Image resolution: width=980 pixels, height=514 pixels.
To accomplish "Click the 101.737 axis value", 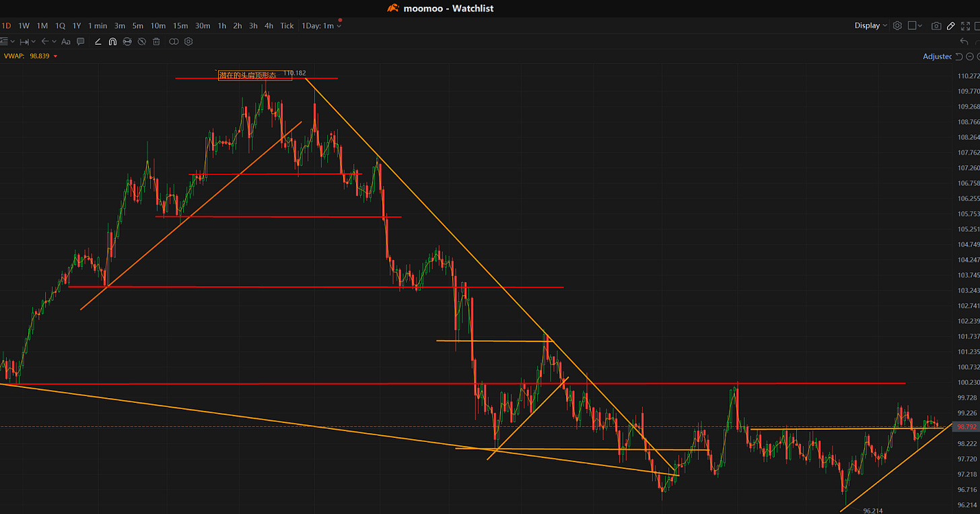I will coord(968,336).
